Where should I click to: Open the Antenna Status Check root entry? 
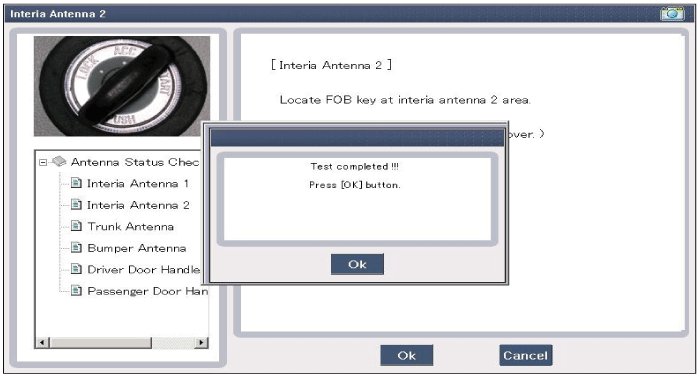coord(135,162)
